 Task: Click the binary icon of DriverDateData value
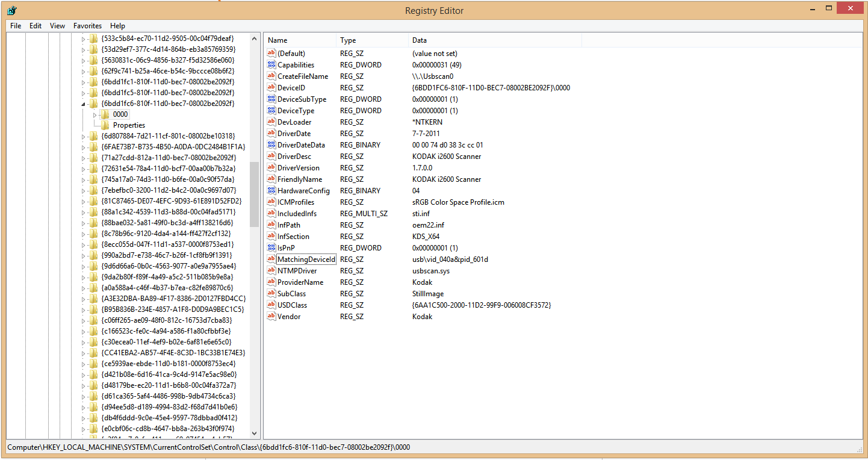[x=271, y=145]
